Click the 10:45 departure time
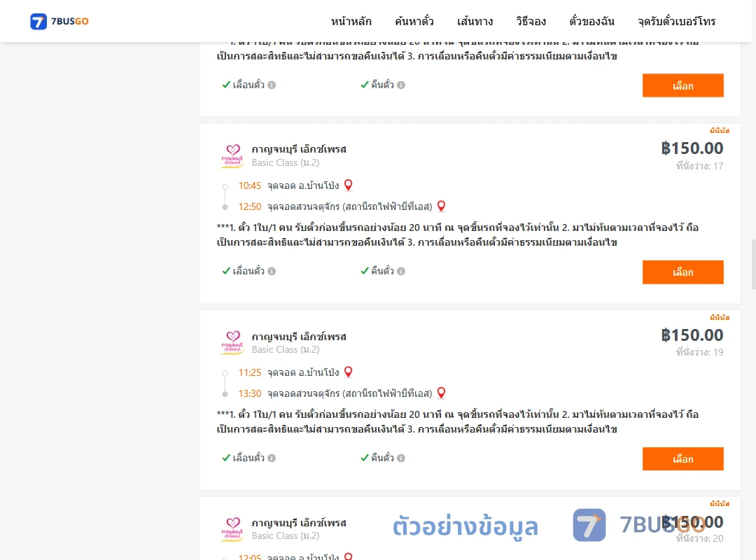The width and height of the screenshot is (756, 560). [x=250, y=185]
